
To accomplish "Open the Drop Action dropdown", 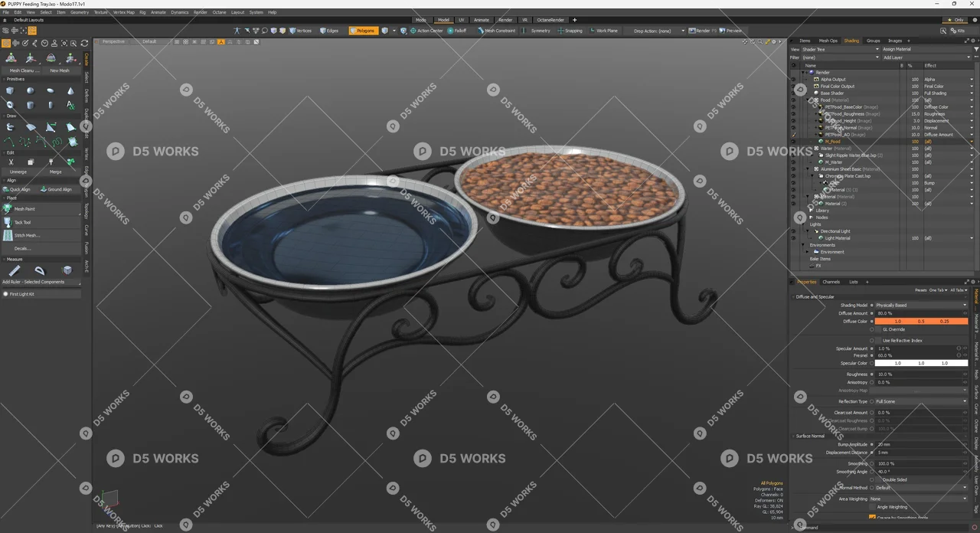I will [x=658, y=31].
